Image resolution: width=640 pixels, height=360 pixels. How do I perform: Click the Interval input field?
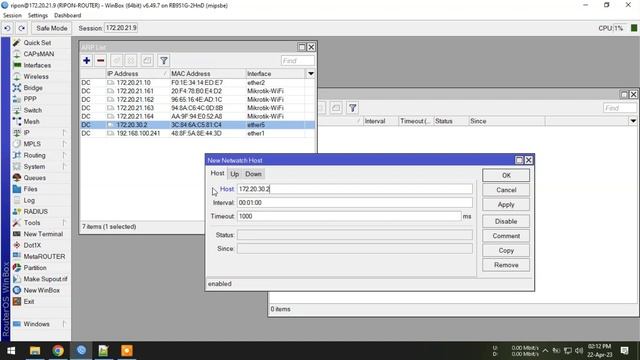pyautogui.click(x=355, y=202)
